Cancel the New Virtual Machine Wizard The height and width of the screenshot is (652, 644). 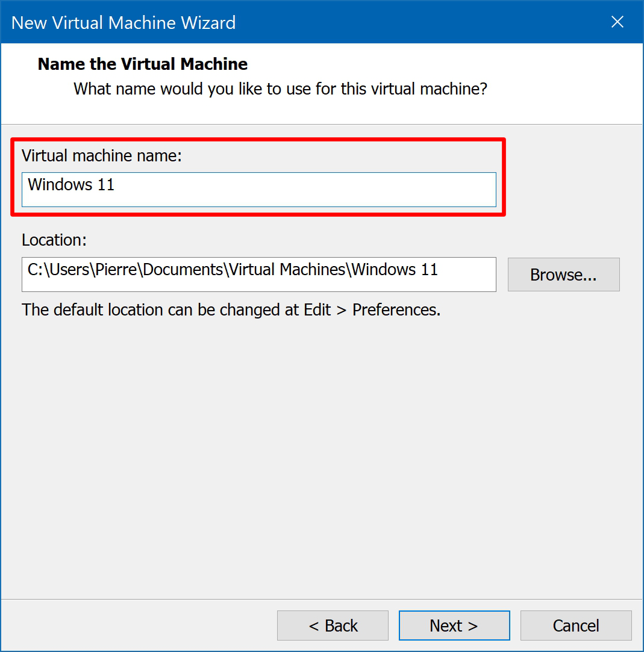pyautogui.click(x=576, y=626)
